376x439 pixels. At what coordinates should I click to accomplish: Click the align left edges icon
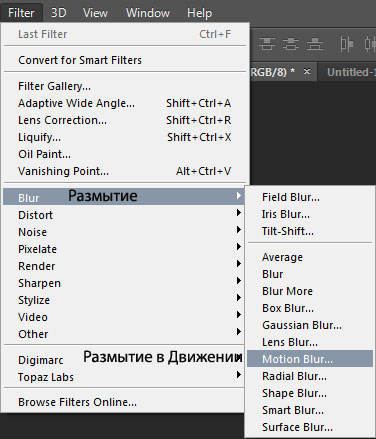pyautogui.click(x=346, y=44)
